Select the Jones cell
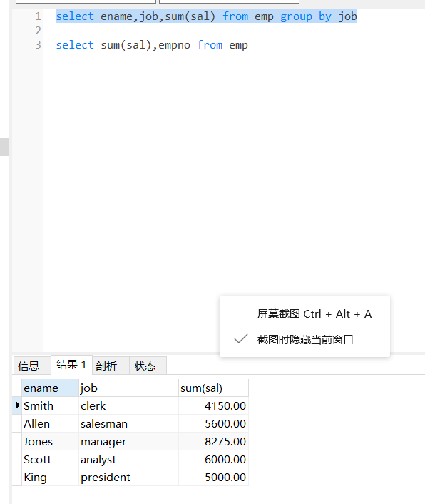The height and width of the screenshot is (504, 425). (50, 442)
